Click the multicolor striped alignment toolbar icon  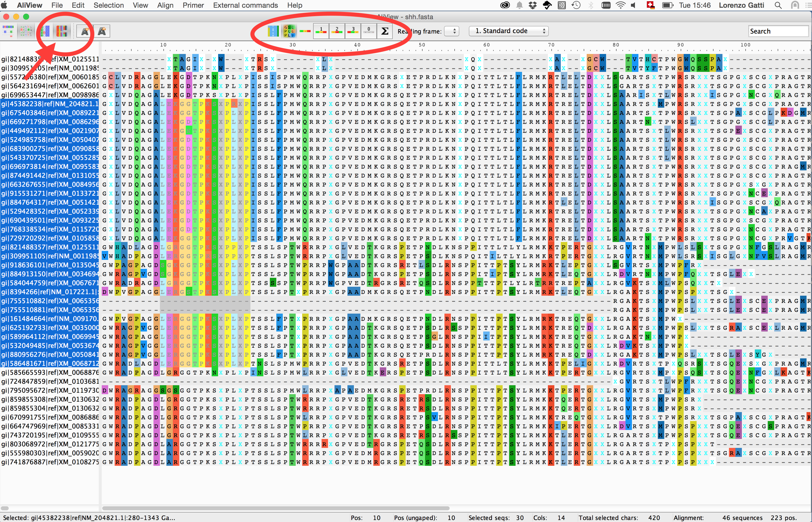(x=62, y=31)
